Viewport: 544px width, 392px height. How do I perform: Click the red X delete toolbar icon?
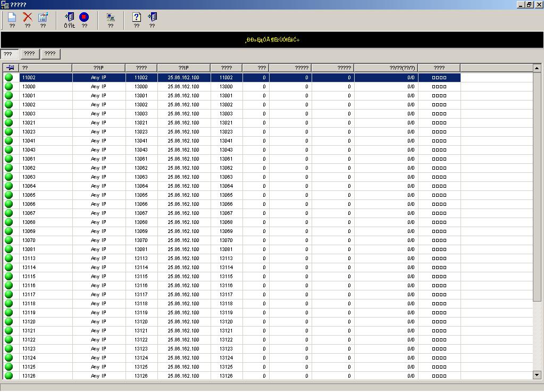[28, 18]
